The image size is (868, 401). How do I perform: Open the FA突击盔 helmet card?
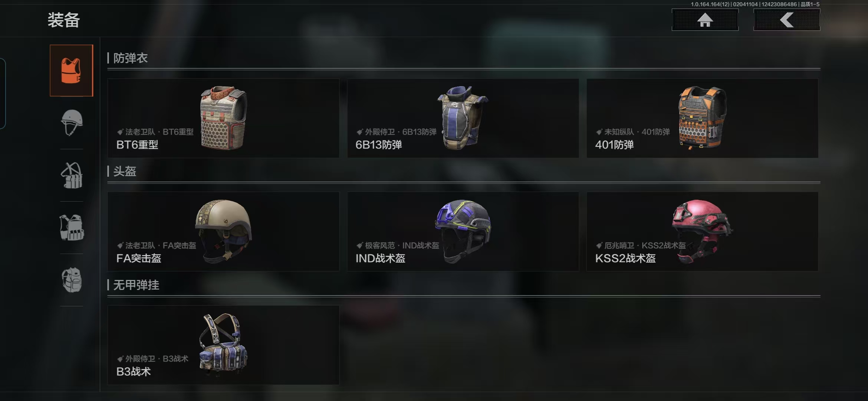(223, 231)
